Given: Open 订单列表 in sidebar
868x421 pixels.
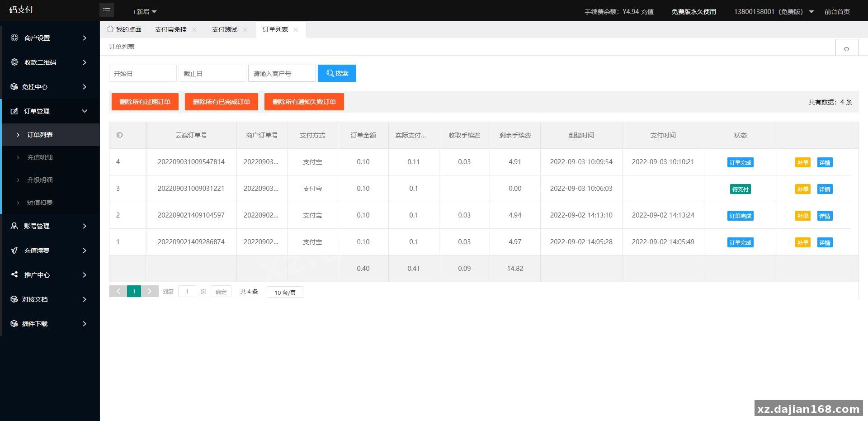Looking at the screenshot, I should tap(51, 135).
